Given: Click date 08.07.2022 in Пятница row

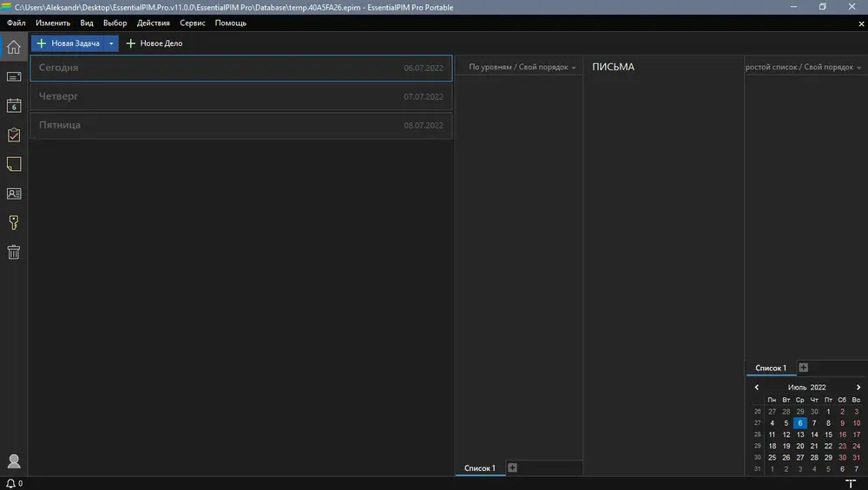Looking at the screenshot, I should pos(424,126).
